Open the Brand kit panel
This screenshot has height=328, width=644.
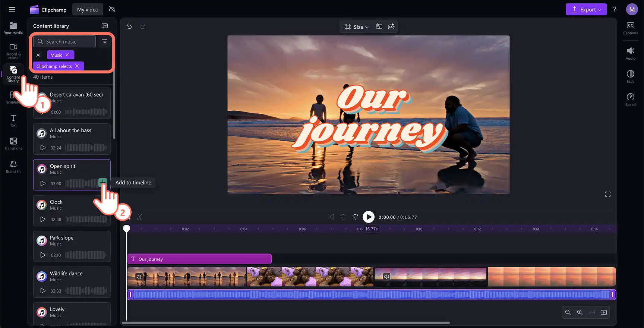(x=13, y=167)
